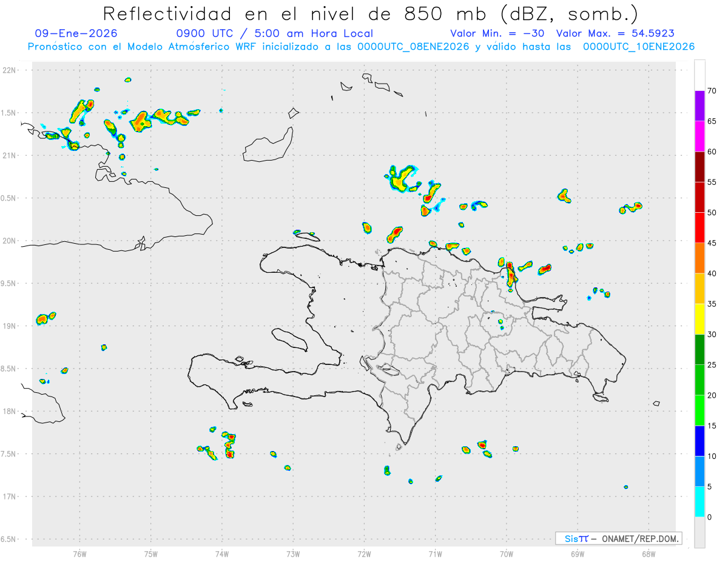
Task: Click the date '09-Ene-2026'
Action: [76, 33]
